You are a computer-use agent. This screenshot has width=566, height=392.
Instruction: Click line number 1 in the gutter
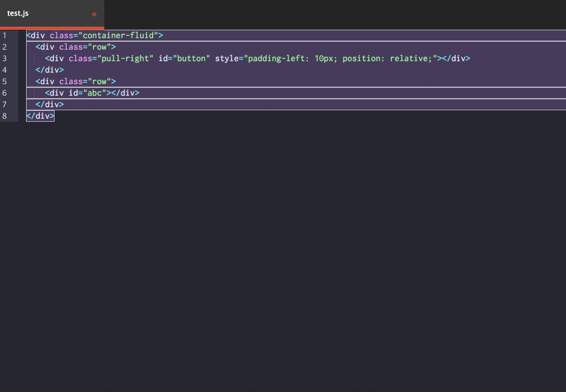5,35
